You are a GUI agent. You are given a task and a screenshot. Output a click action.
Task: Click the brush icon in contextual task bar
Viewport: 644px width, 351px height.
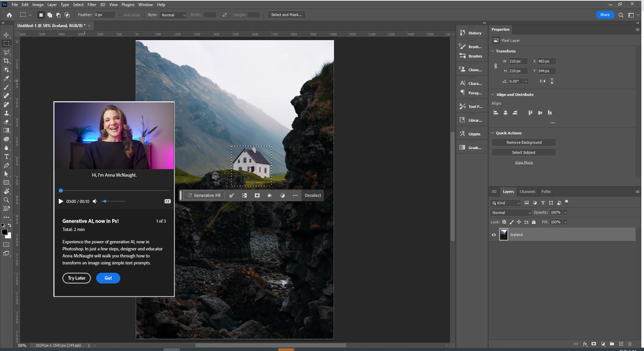click(x=232, y=196)
